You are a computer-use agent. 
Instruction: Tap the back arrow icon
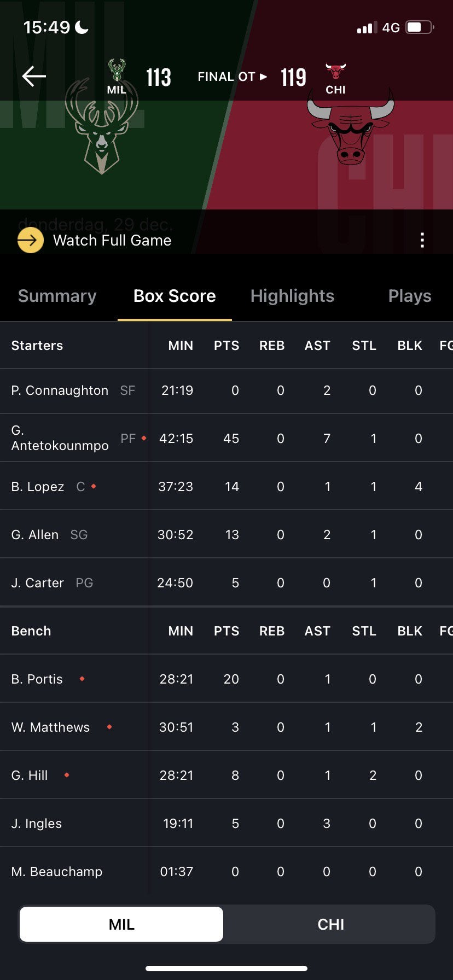[33, 77]
